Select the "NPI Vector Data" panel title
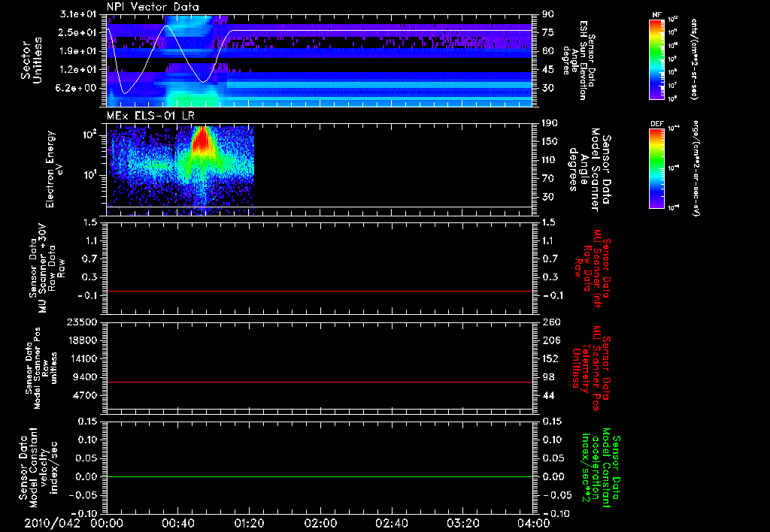Viewport: 770px width, 532px height. (x=153, y=7)
